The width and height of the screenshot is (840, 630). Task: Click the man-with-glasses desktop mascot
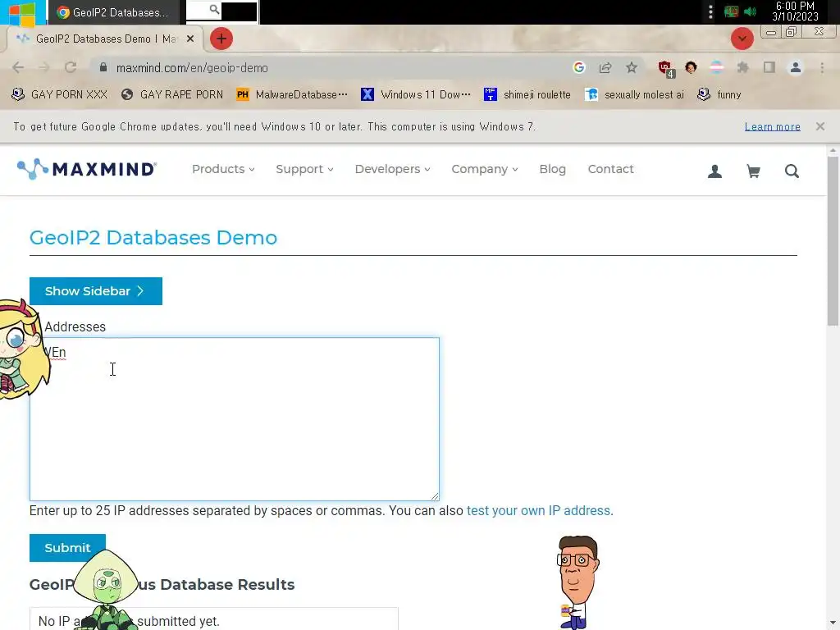(577, 582)
